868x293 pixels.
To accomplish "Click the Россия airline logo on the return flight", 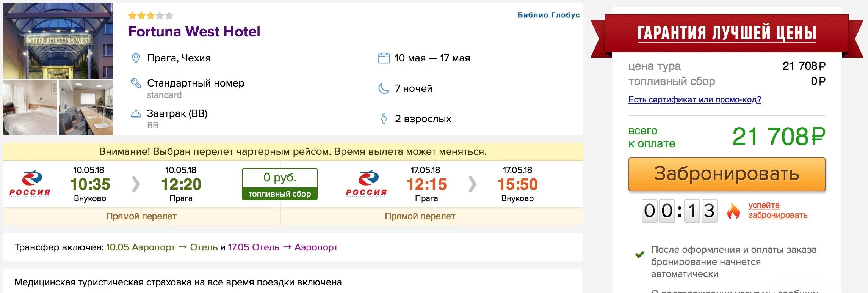I will 366,184.
